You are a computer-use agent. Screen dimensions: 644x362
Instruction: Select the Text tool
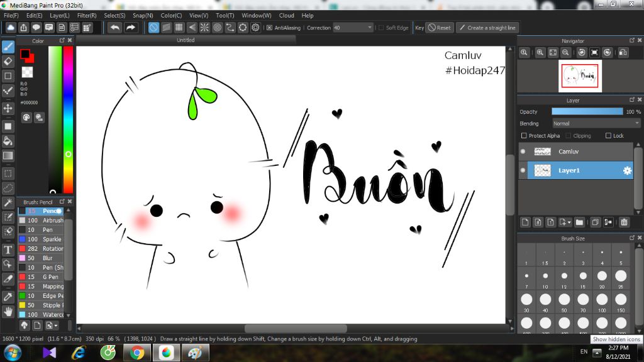coord(8,250)
